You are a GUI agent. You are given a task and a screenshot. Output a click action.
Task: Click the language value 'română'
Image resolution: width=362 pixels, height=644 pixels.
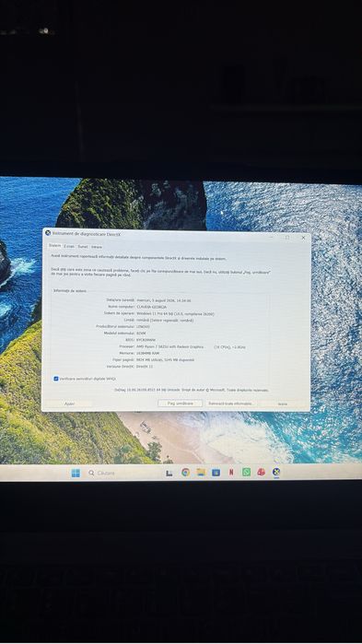[x=165, y=320]
